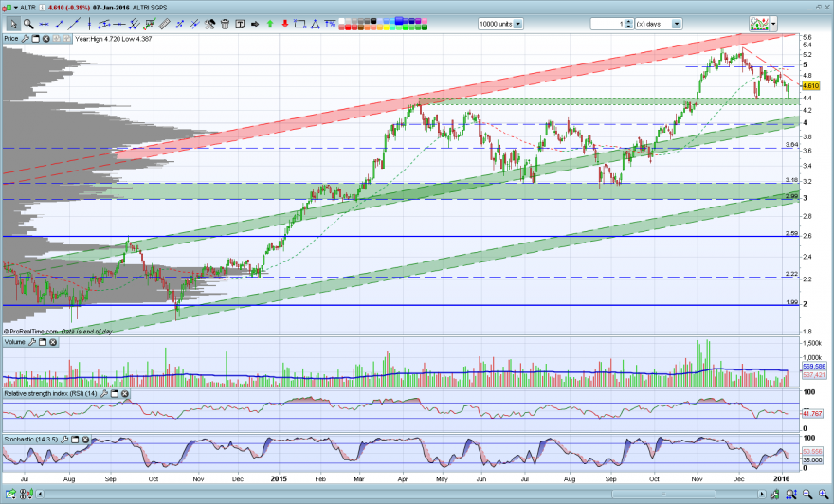The height and width of the screenshot is (504, 834).
Task: Open Price panel wrench settings
Action: click(25, 39)
